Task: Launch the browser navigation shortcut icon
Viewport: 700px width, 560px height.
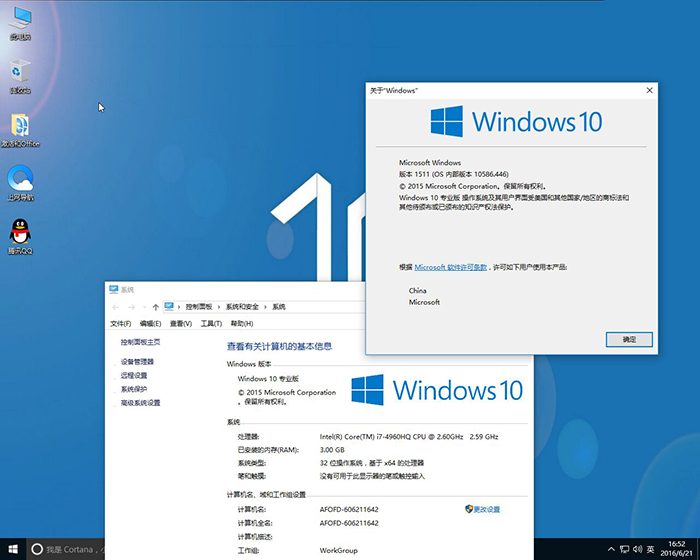Action: [20, 180]
